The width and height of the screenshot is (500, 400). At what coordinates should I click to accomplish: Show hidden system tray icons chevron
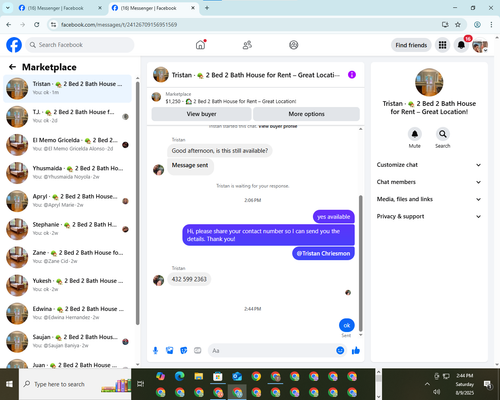pos(427,384)
